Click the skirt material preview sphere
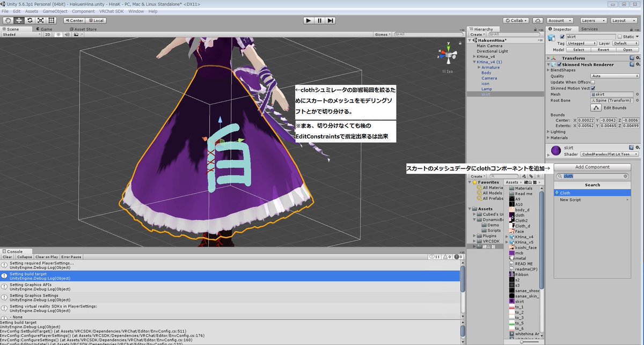The width and height of the screenshot is (644, 345). point(556,151)
